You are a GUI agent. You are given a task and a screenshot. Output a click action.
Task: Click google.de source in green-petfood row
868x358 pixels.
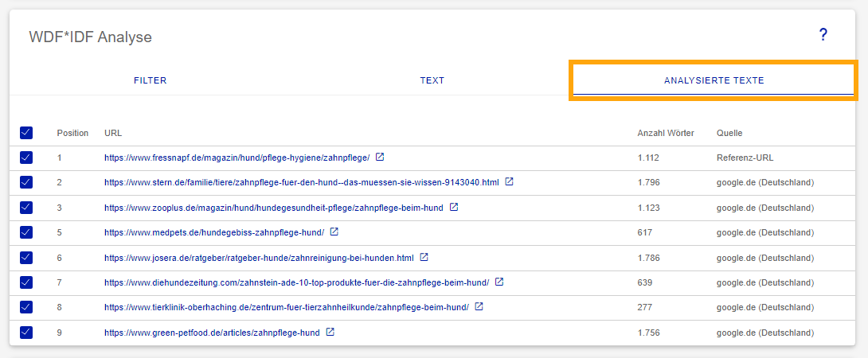[x=765, y=333]
